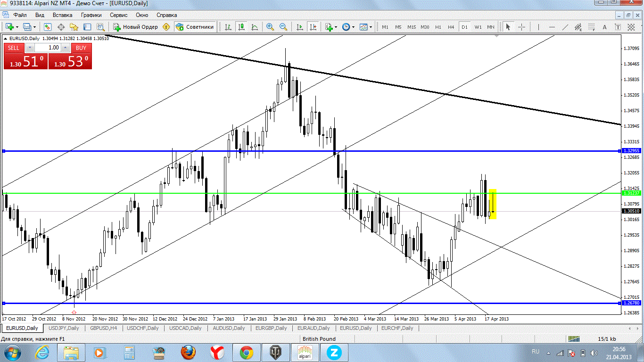
Task: Open the Вставка menu
Action: pos(63,15)
